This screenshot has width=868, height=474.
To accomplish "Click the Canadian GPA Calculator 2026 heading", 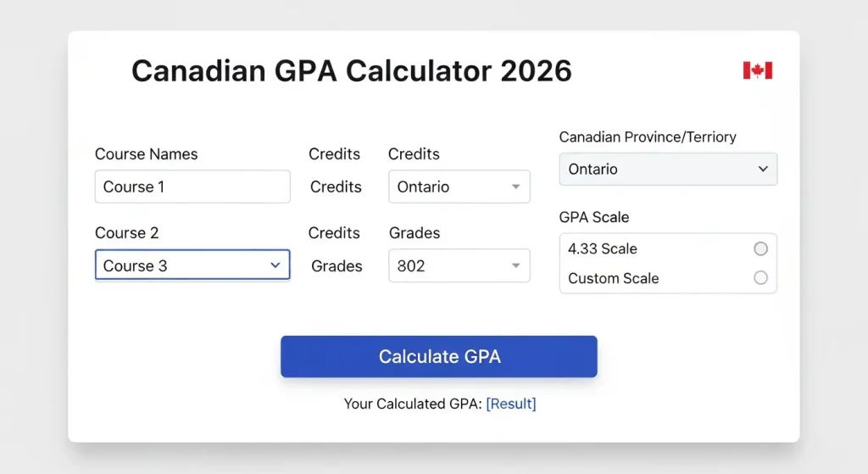I will coord(351,71).
